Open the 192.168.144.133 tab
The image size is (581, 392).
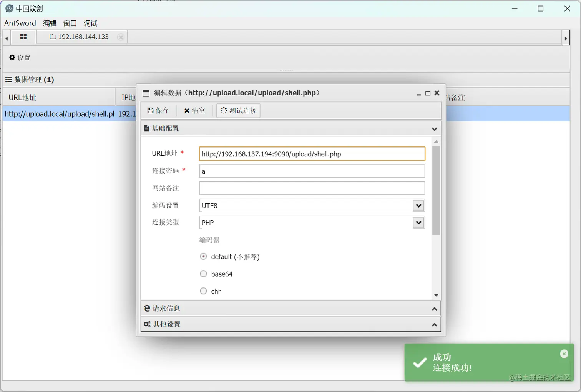[x=80, y=37]
